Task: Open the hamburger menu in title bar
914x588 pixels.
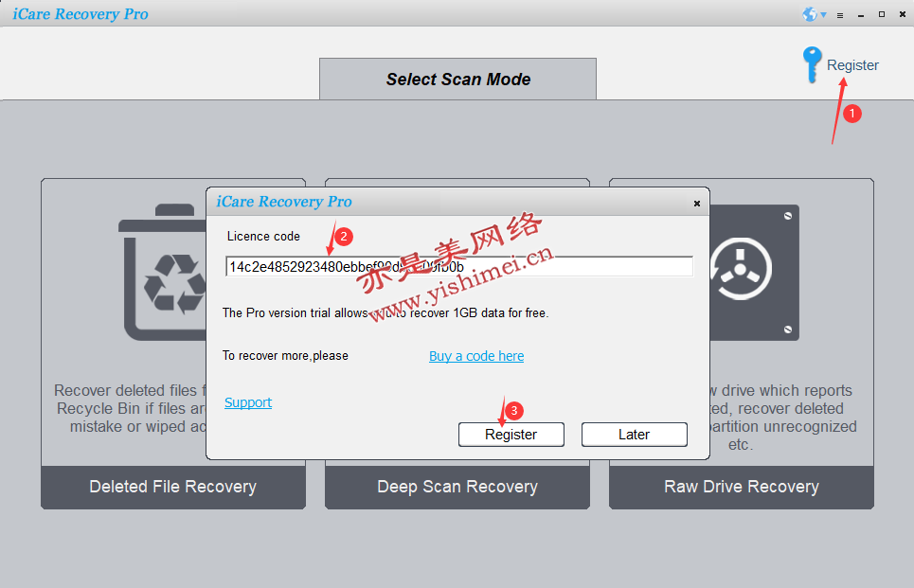Action: pos(840,15)
